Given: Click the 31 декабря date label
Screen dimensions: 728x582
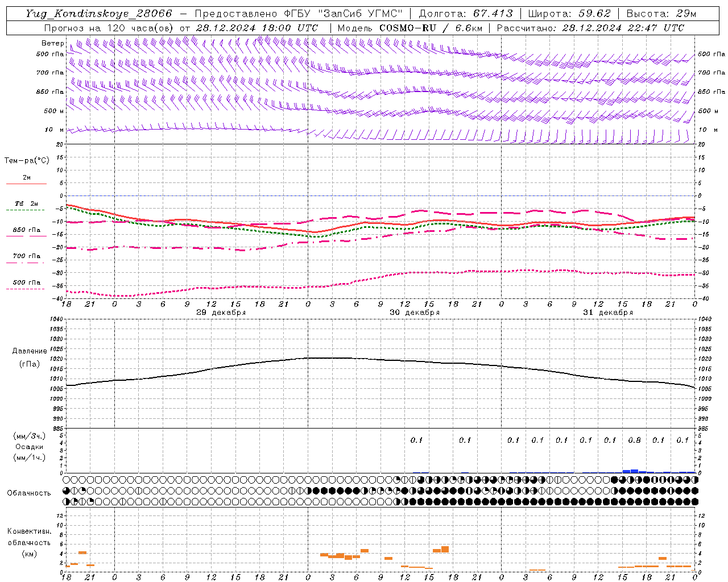Looking at the screenshot, I should [608, 313].
